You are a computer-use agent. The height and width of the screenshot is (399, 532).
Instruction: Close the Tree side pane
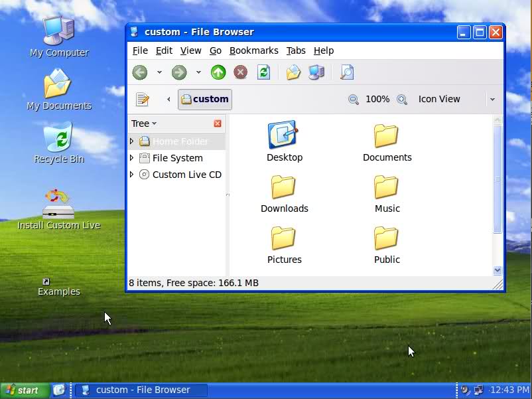tap(218, 123)
